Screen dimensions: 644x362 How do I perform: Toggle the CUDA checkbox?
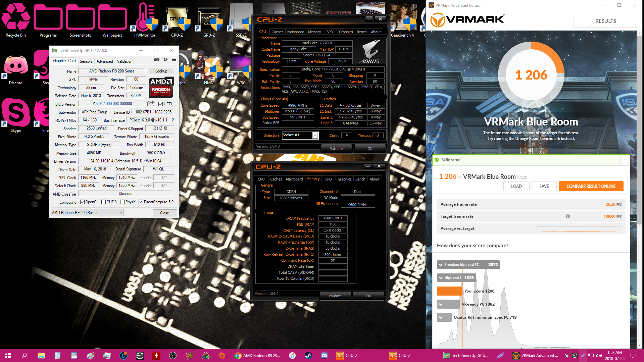point(104,202)
